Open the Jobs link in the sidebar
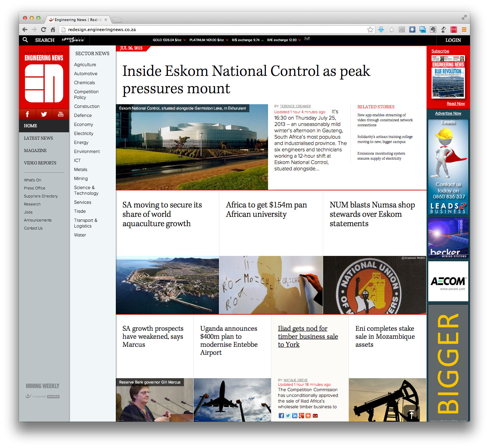489x448 pixels. coord(28,212)
